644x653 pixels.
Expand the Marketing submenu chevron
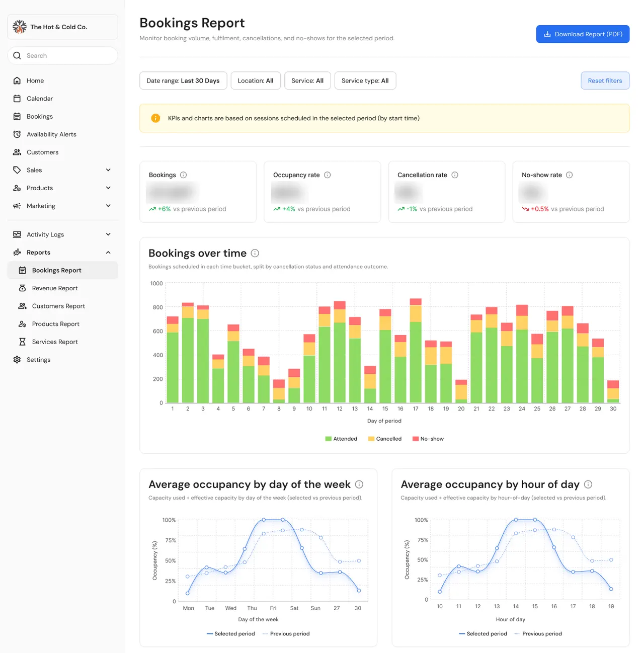click(108, 206)
